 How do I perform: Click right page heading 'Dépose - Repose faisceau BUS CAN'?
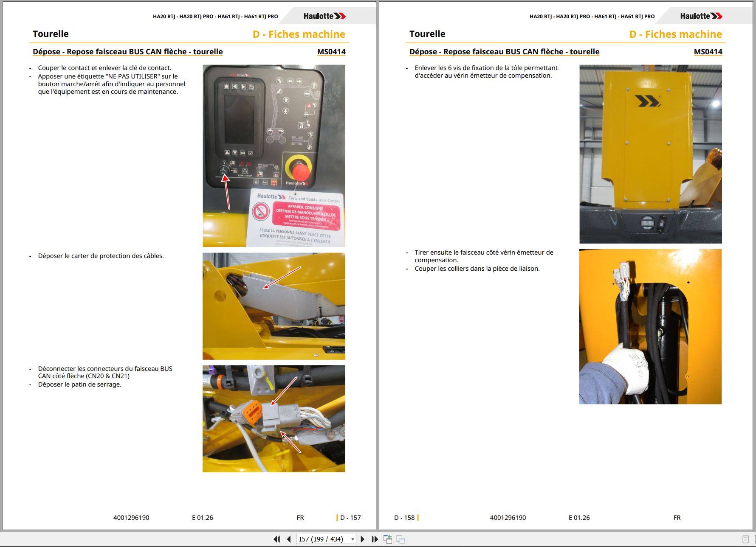click(x=505, y=52)
